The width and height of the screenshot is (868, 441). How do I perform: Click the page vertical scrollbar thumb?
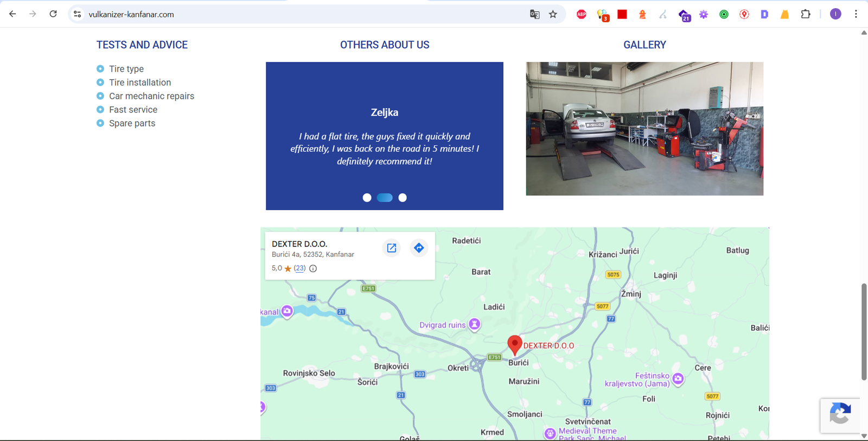point(864,331)
